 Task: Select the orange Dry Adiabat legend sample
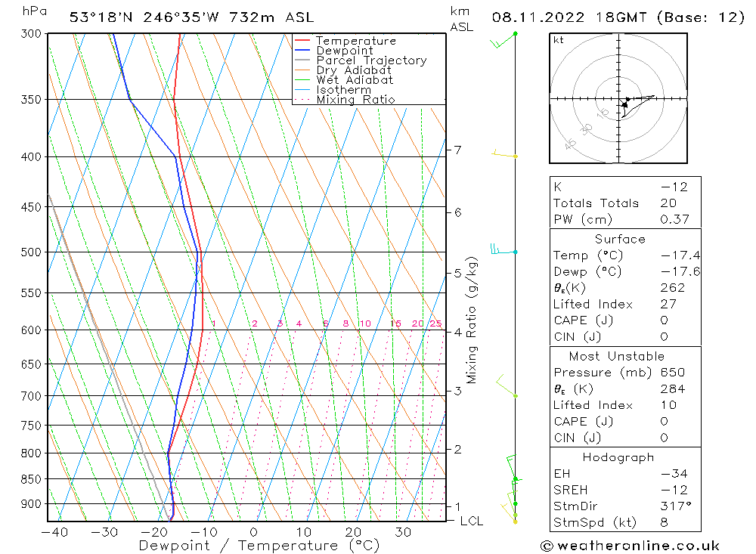(x=302, y=70)
